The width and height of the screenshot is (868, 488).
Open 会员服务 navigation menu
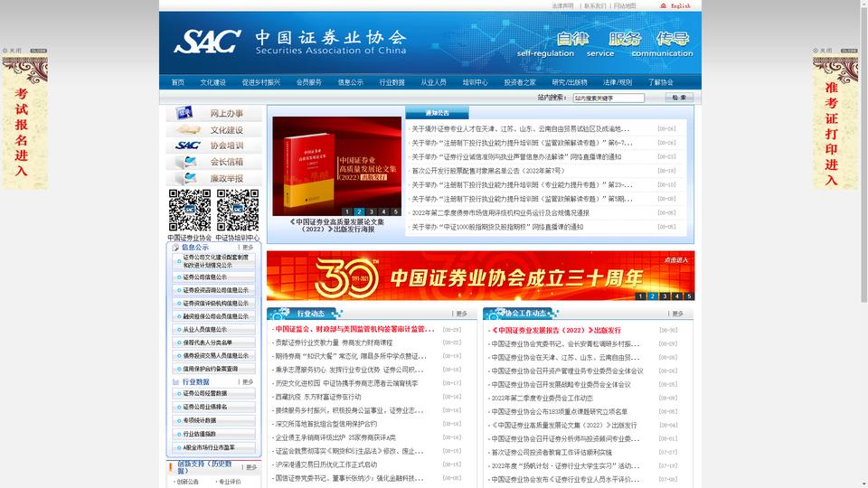(309, 82)
